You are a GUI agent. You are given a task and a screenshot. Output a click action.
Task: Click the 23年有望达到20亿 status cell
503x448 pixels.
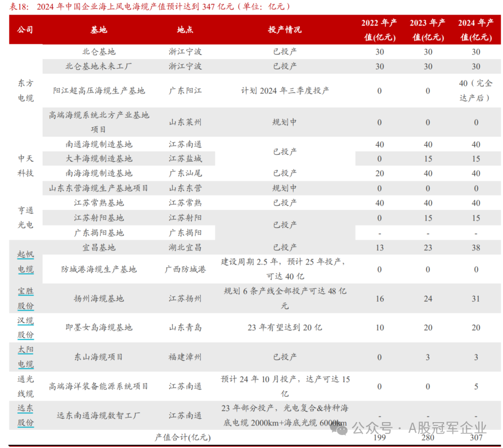pos(285,328)
